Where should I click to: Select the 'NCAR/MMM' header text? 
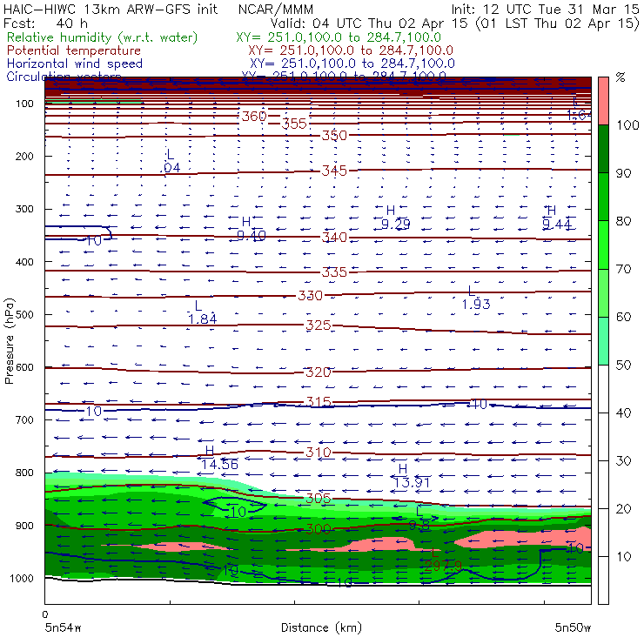pos(276,10)
